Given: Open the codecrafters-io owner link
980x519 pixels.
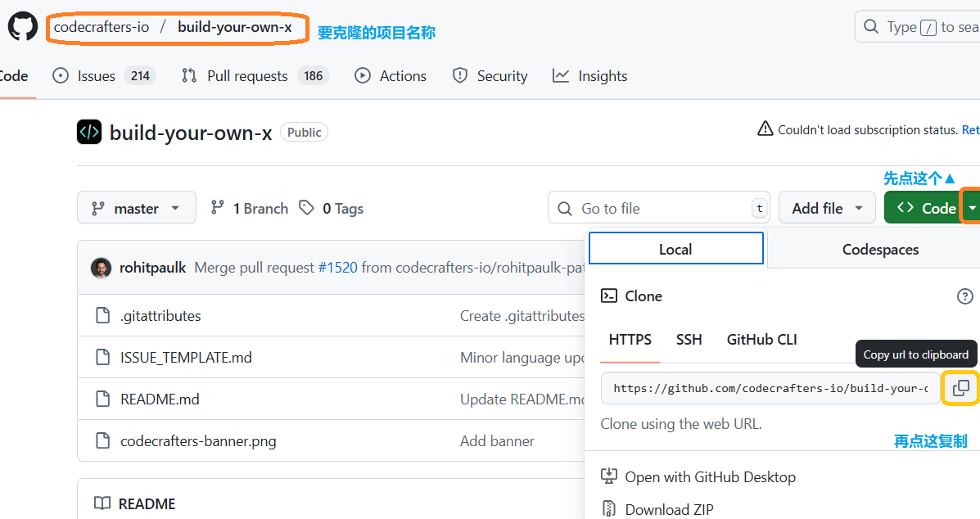Looking at the screenshot, I should coord(102,27).
